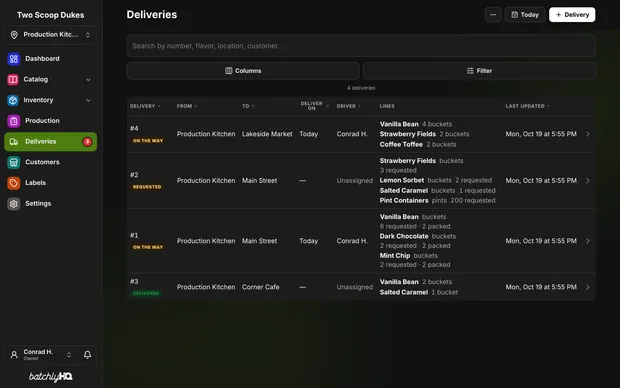
Task: Click Unassigned driver in delivery #2
Action: pyautogui.click(x=354, y=180)
